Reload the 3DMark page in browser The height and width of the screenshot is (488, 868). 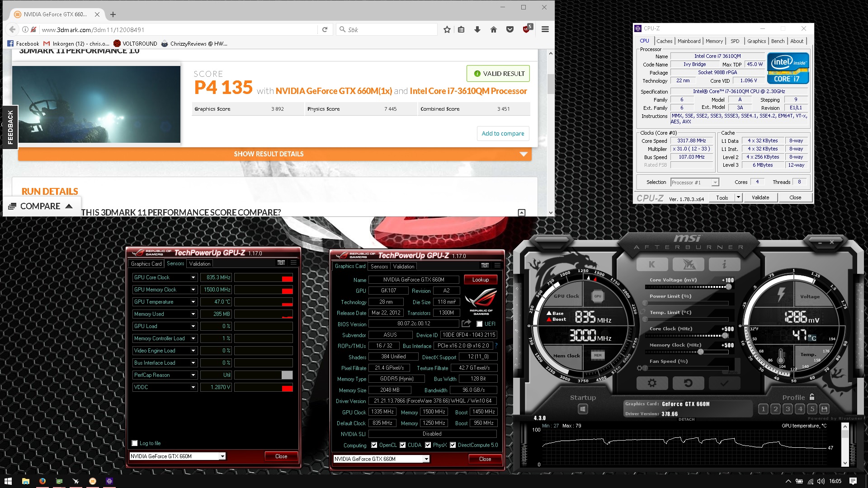[325, 30]
